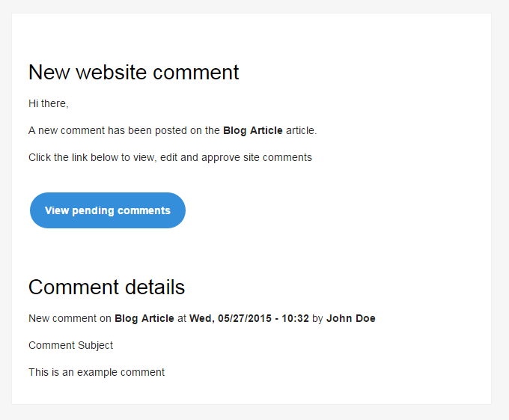Click the Hi there greeting line
This screenshot has height=420, width=509.
(x=49, y=103)
